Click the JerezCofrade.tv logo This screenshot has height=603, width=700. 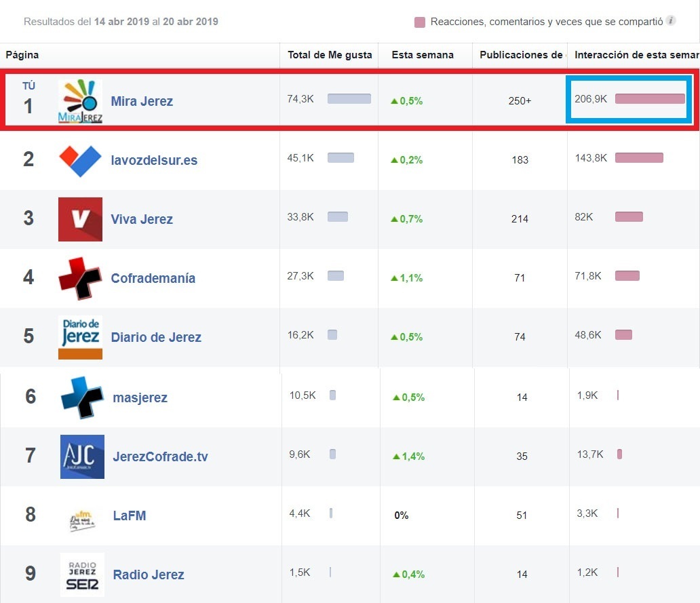(x=82, y=456)
